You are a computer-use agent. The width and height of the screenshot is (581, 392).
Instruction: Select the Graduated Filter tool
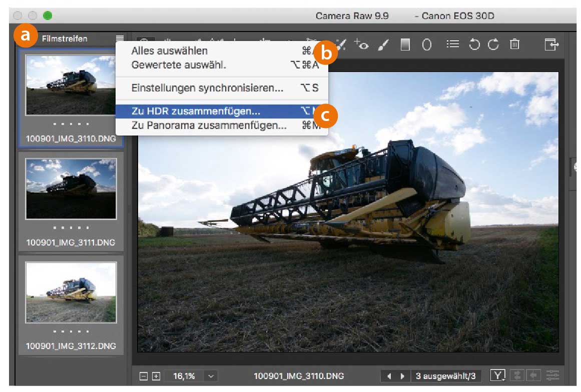click(x=405, y=45)
